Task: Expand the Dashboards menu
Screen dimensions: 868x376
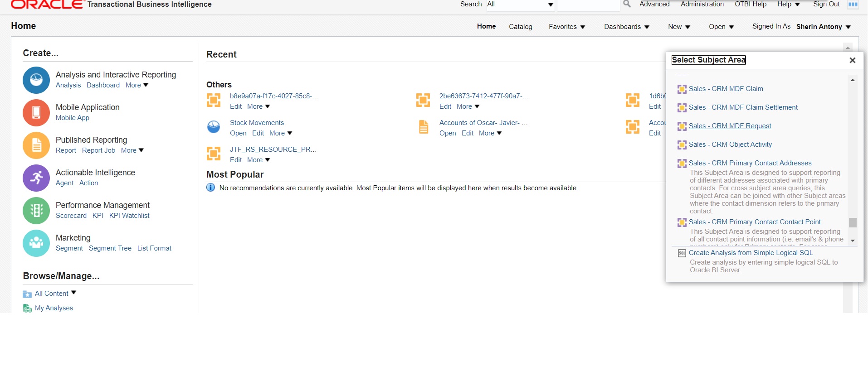Action: coord(627,27)
